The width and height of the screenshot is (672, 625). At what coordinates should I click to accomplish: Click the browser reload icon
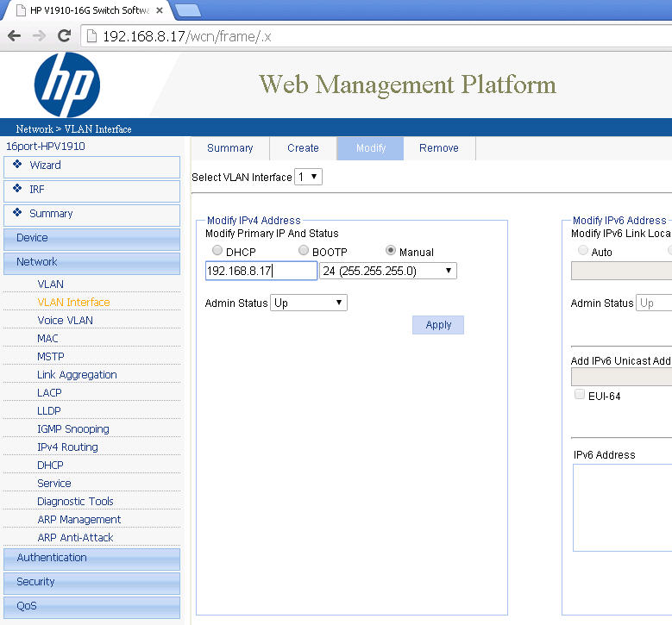tap(64, 35)
